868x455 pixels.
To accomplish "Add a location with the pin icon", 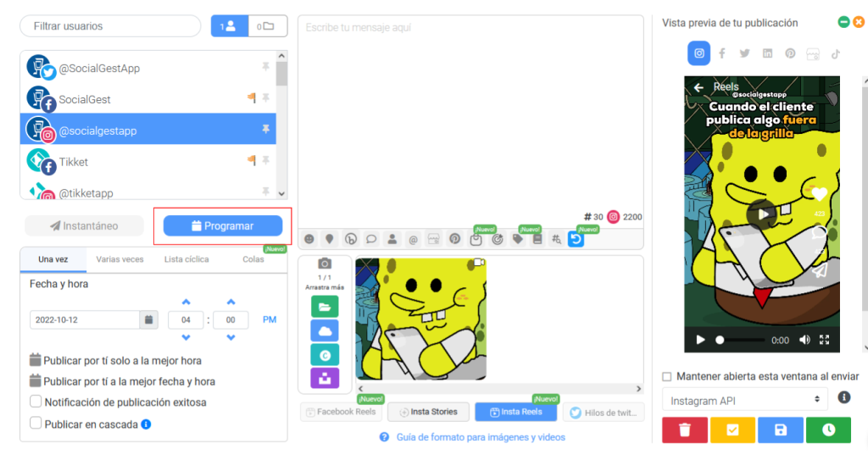I will pyautogui.click(x=330, y=239).
